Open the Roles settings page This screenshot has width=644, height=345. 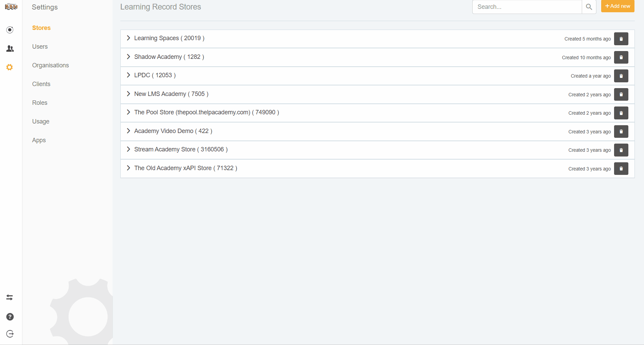39,102
